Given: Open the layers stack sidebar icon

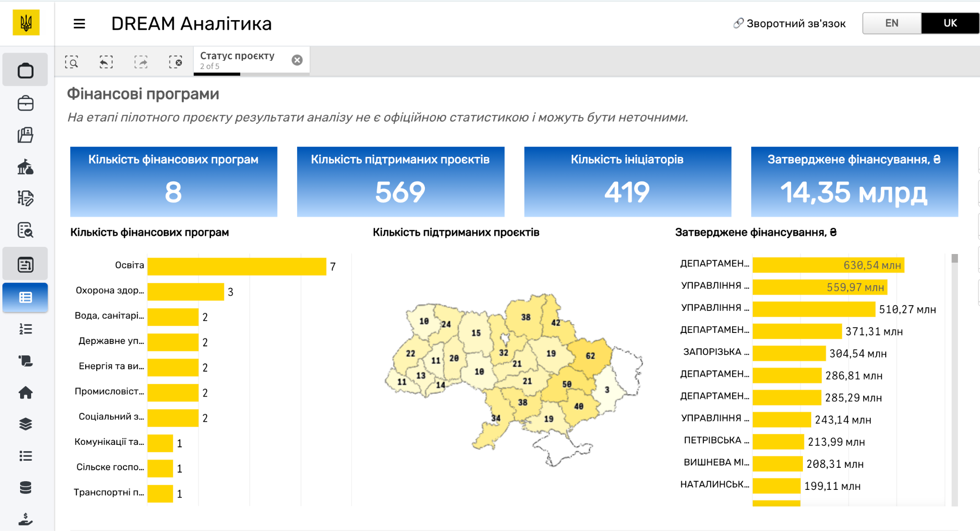Looking at the screenshot, I should click(x=25, y=424).
